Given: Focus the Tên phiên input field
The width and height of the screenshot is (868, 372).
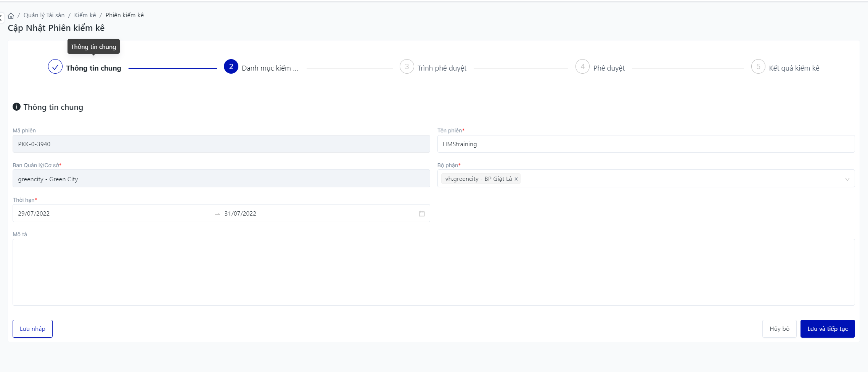Looking at the screenshot, I should tap(645, 144).
